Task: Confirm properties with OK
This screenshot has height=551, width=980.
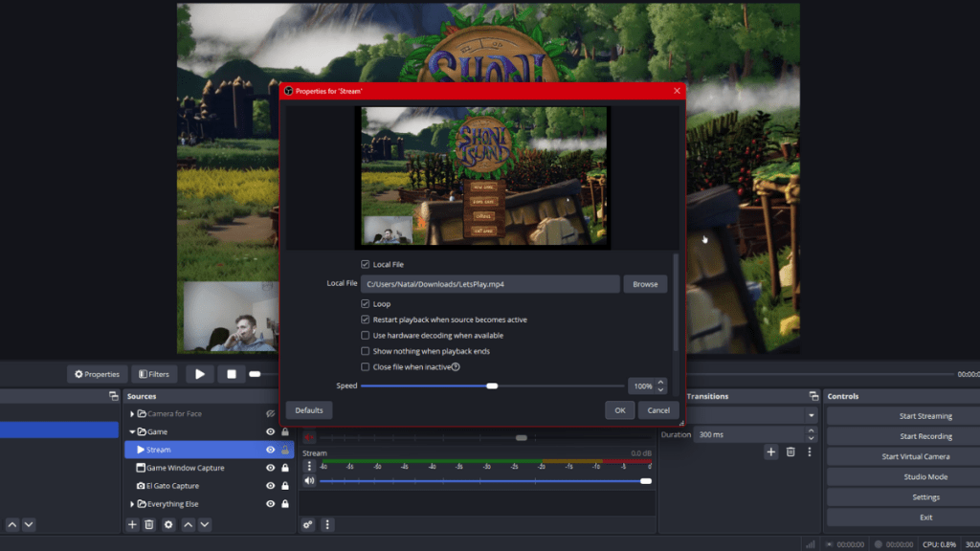Action: [x=619, y=410]
